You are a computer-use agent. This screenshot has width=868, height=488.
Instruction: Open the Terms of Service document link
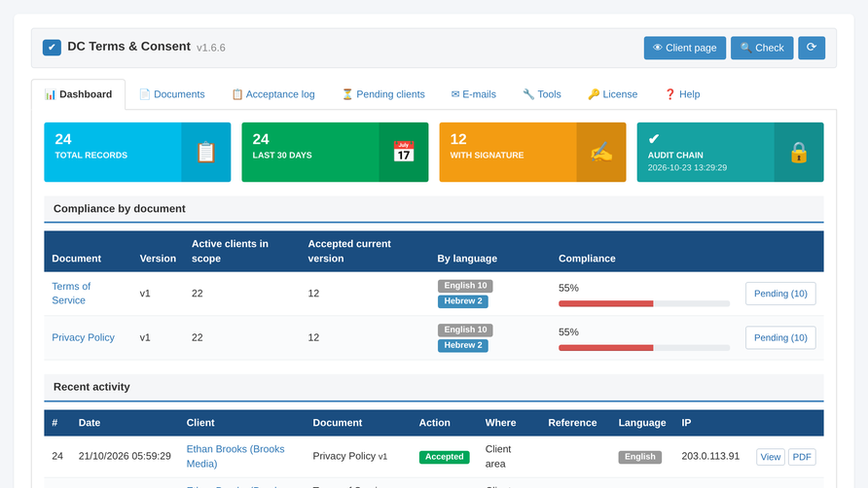point(71,294)
